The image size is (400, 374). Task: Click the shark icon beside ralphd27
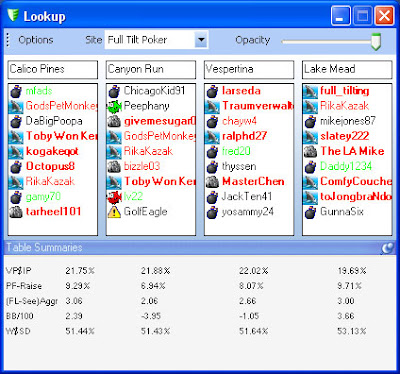[x=212, y=136]
